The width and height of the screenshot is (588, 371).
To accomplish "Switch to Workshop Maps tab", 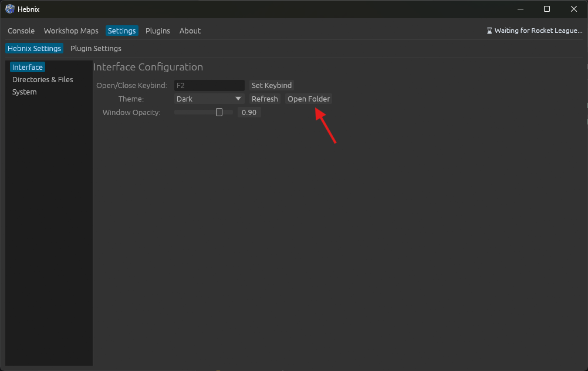I will pos(71,31).
